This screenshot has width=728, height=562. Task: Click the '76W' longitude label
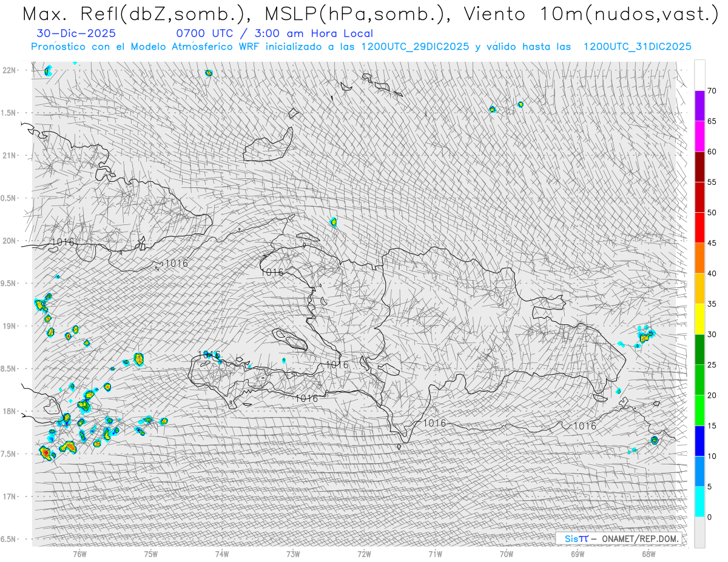79,554
